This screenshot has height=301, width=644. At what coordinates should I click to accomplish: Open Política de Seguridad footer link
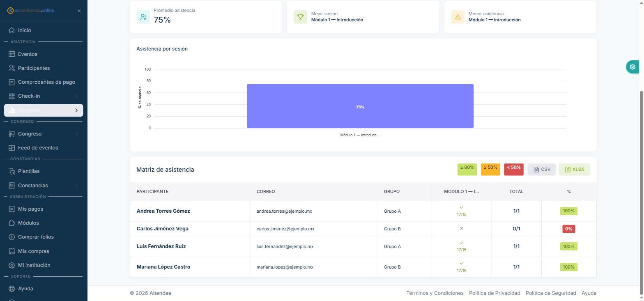click(551, 293)
